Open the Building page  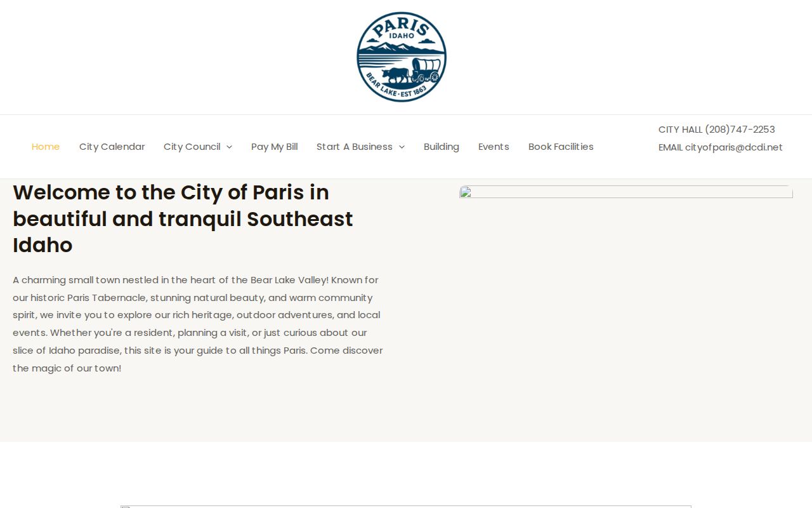(x=442, y=147)
